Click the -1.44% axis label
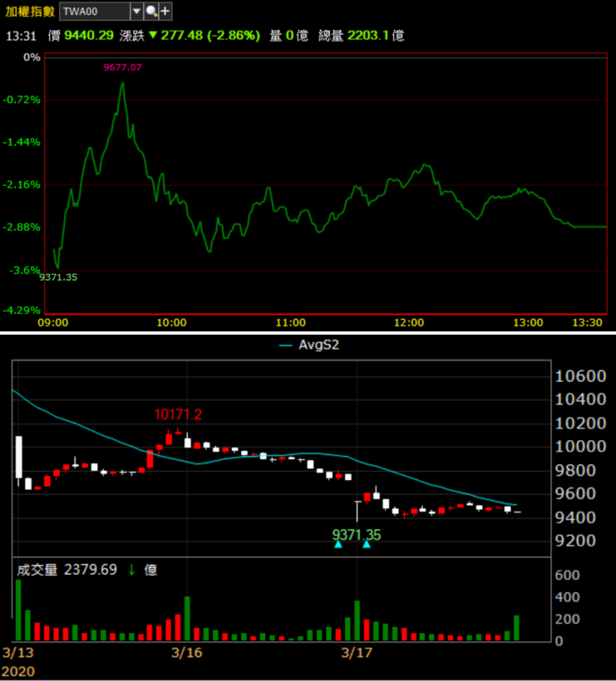 (21, 142)
